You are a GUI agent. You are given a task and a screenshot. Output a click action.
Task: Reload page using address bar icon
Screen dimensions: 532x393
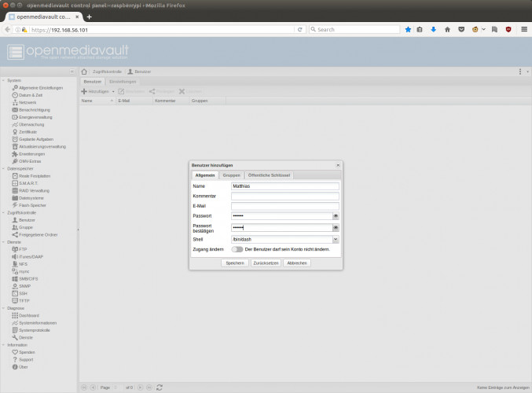[300, 30]
